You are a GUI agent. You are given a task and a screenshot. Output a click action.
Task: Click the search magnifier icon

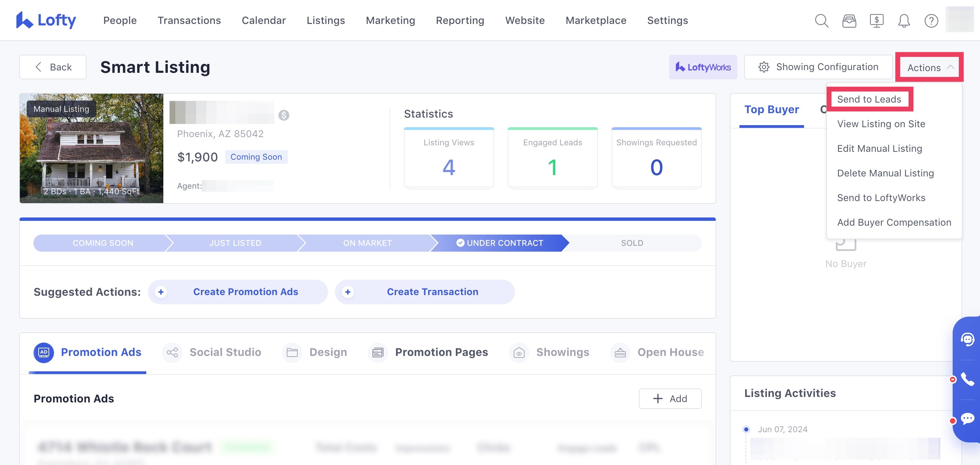[x=821, y=21]
